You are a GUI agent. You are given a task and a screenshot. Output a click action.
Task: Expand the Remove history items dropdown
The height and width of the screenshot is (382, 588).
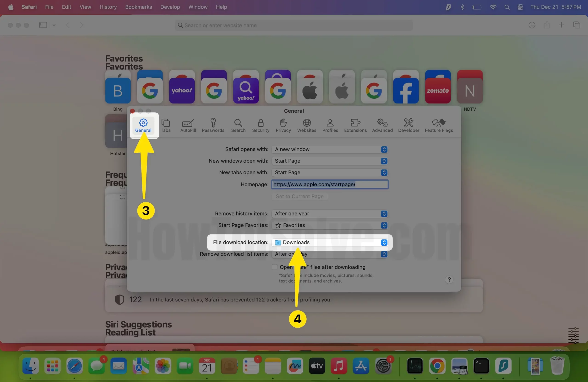(x=330, y=214)
